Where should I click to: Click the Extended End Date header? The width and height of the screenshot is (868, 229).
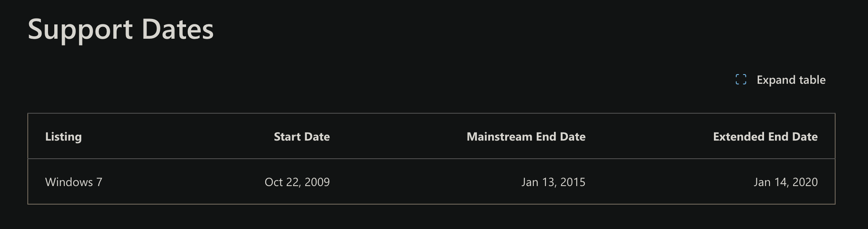pos(765,137)
